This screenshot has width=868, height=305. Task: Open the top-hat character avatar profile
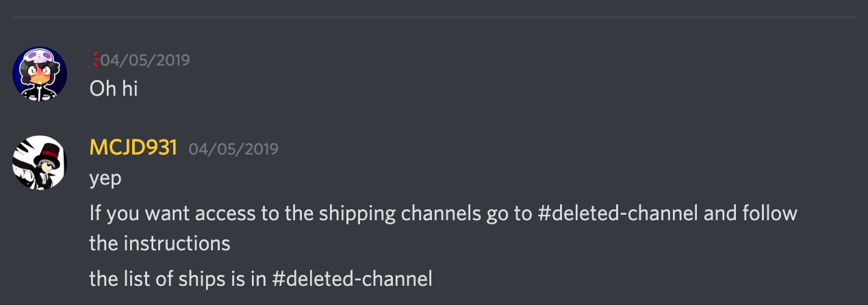40,163
